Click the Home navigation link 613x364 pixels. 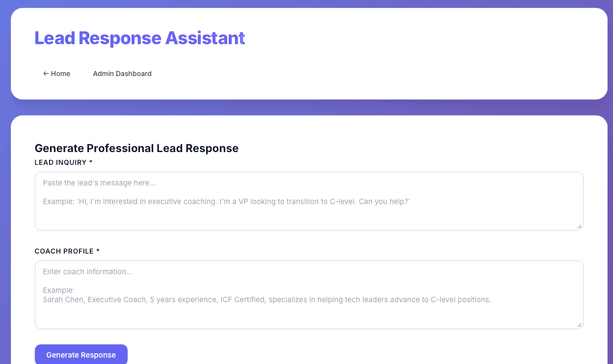pyautogui.click(x=56, y=73)
